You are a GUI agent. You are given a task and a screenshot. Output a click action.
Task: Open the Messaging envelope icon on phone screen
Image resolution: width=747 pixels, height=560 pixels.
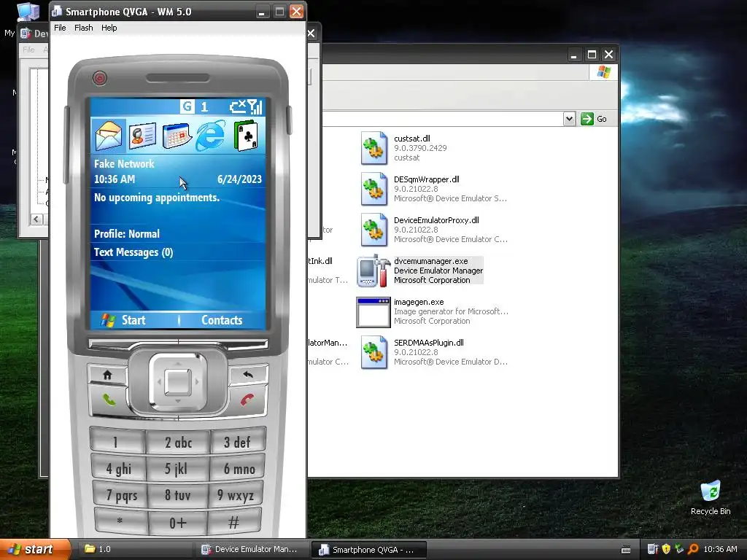tap(109, 136)
